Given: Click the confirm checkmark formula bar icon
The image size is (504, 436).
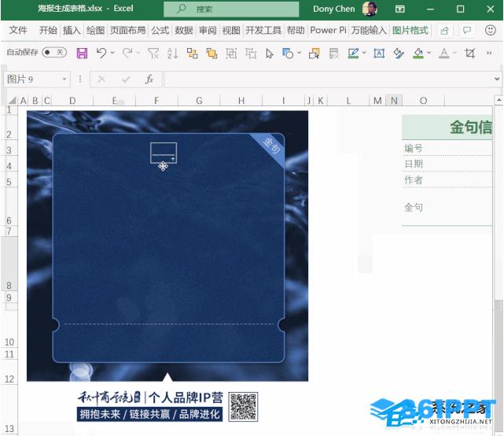Looking at the screenshot, I should pyautogui.click(x=126, y=79).
